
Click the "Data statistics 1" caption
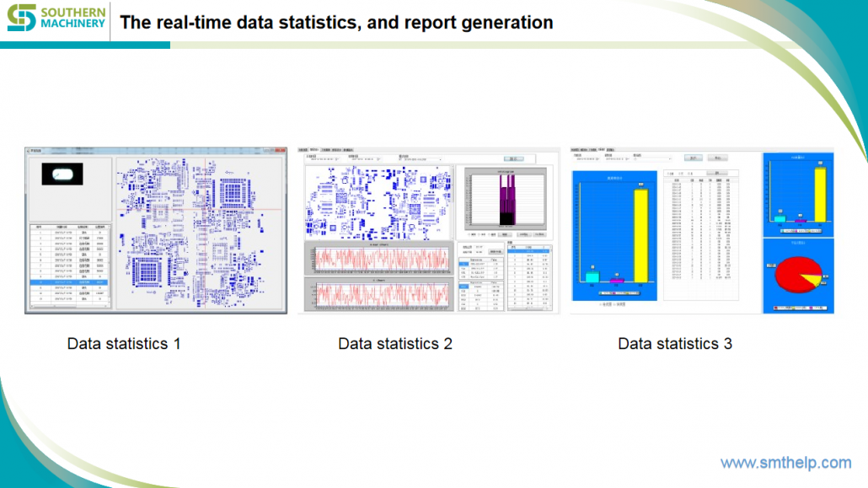(x=124, y=343)
